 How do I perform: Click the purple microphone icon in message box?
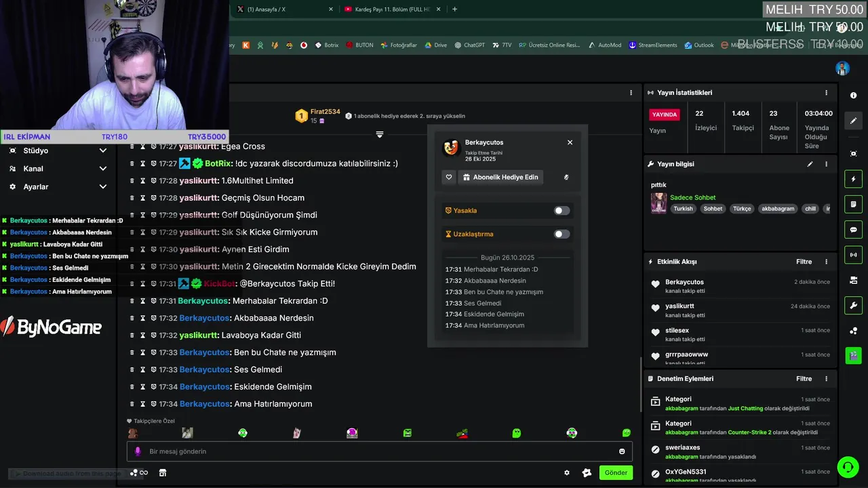(138, 451)
